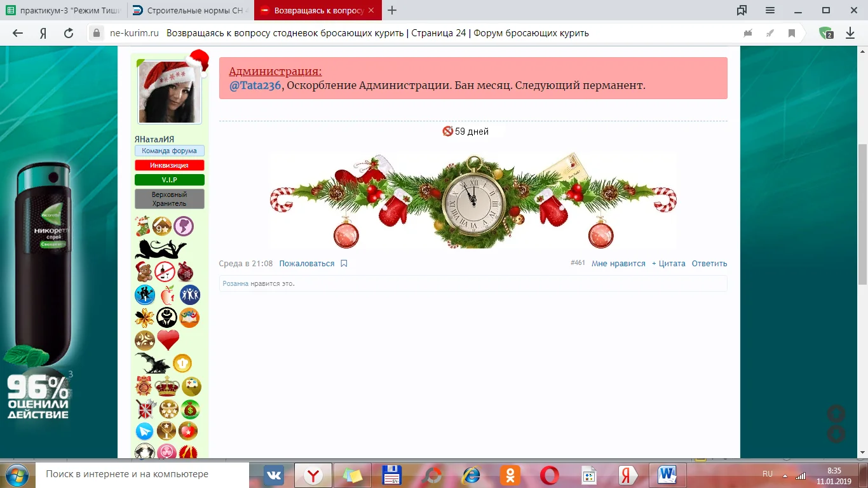Click the ambulance award badge
The image size is (868, 488).
click(191, 386)
